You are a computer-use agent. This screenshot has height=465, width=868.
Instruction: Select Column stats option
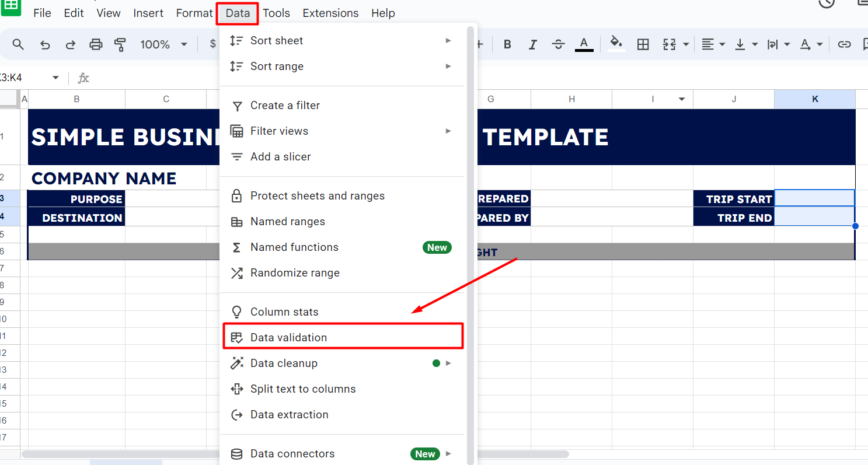click(342, 312)
